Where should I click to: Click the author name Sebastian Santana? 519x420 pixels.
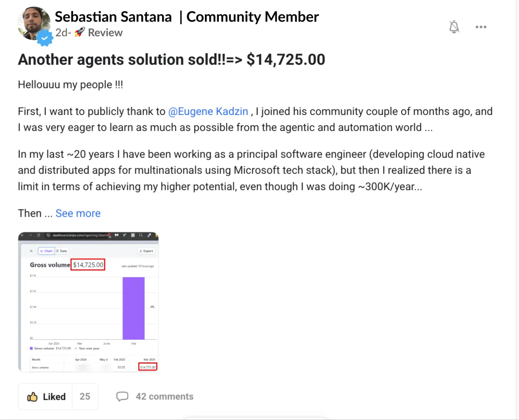tap(113, 17)
